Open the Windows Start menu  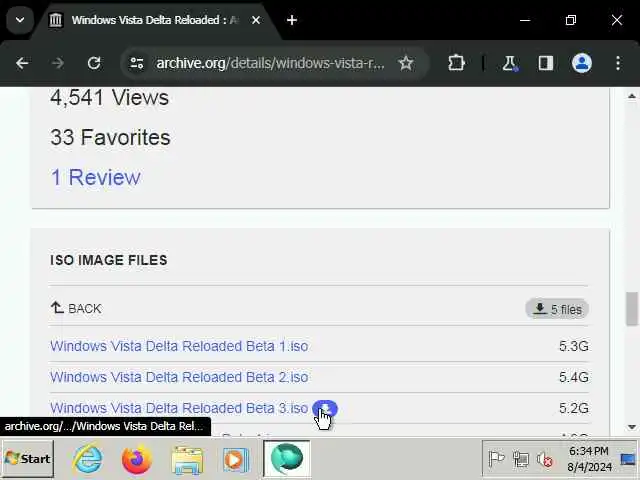pyautogui.click(x=28, y=459)
